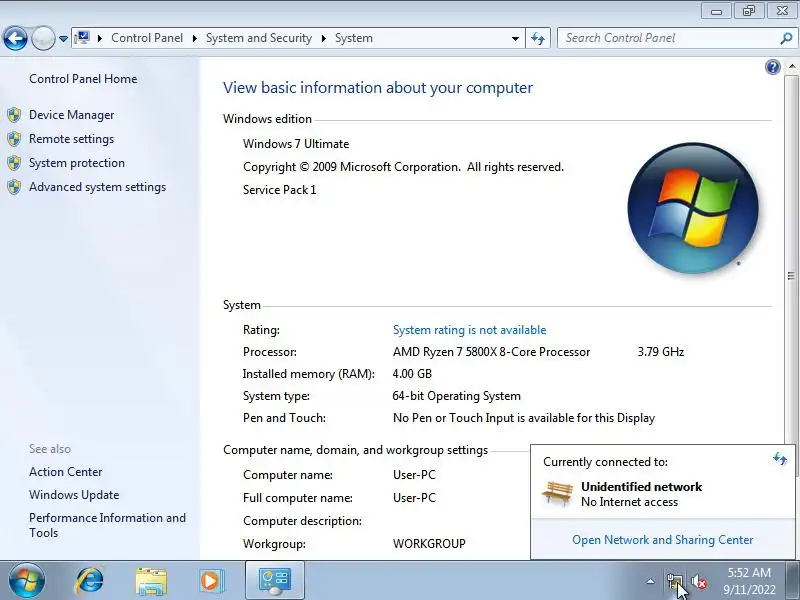Select Unidentified network in the flyout

[641, 487]
